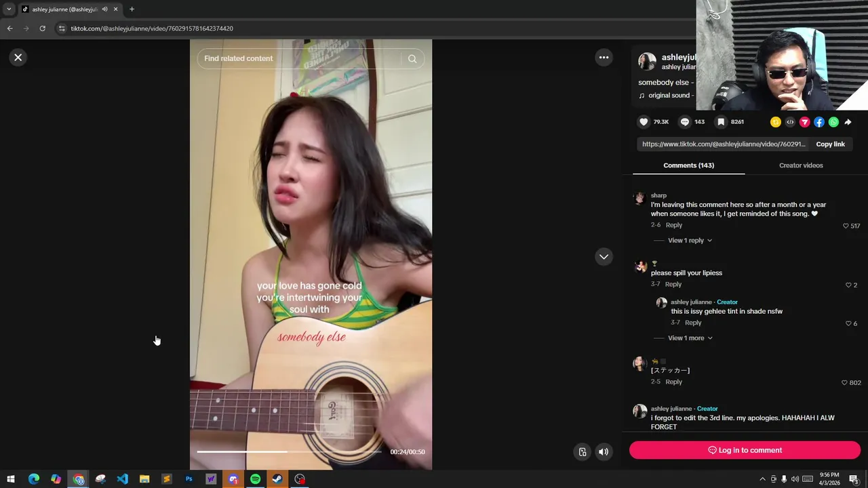This screenshot has height=488, width=868.
Task: Like sharp's comment with the heart
Action: click(x=846, y=226)
